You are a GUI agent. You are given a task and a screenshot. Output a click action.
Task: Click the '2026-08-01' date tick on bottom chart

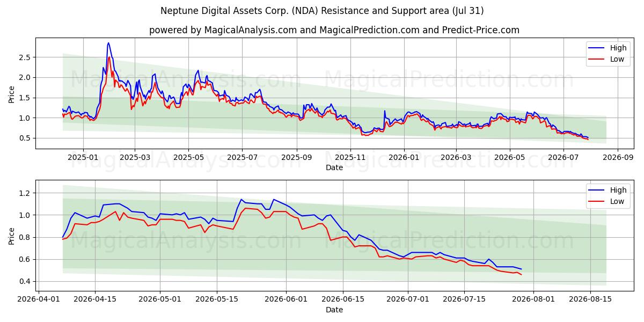click(533, 299)
